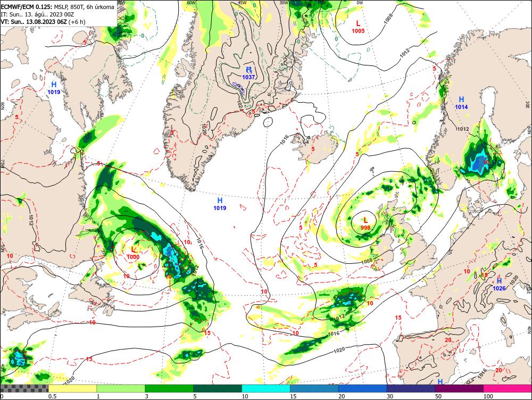Click the L 998 low west of Scotland
The height and width of the screenshot is (400, 532).
(x=365, y=224)
